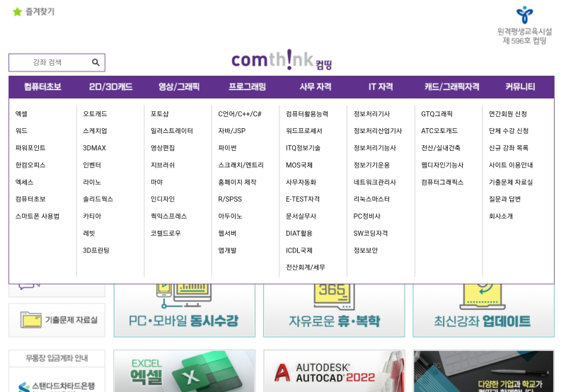Open the 프로그래밍 menu tab
The height and width of the screenshot is (392, 566).
(247, 87)
